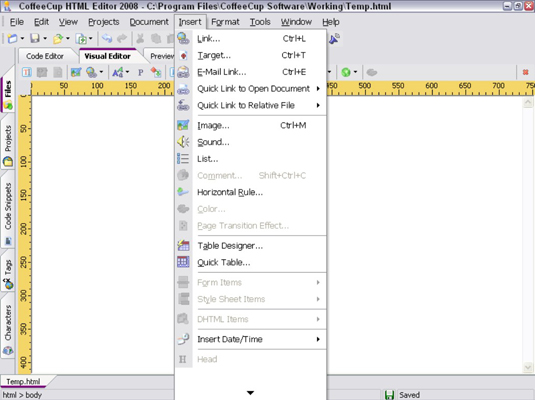Click the megaphone icon in the top toolbar

pyautogui.click(x=334, y=38)
